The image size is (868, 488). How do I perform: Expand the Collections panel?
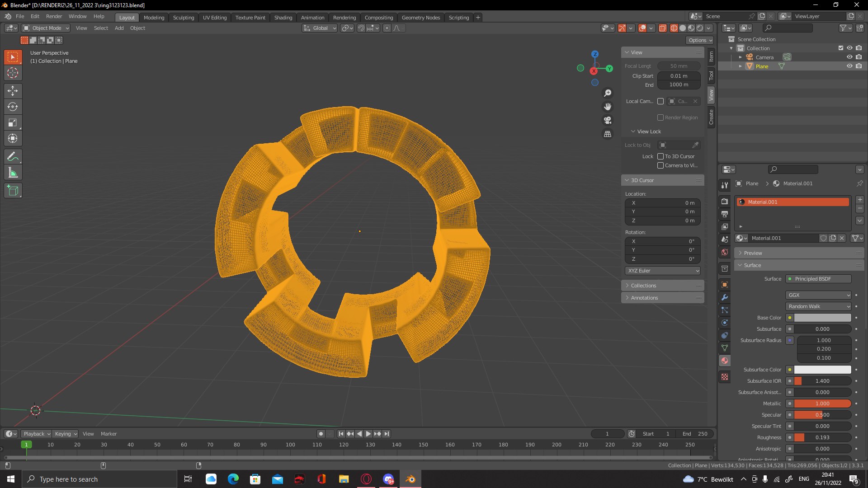point(663,286)
